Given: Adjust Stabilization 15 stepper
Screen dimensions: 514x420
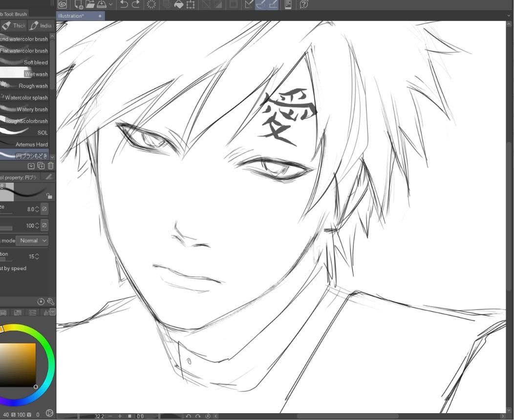Looking at the screenshot, I should pyautogui.click(x=37, y=256).
